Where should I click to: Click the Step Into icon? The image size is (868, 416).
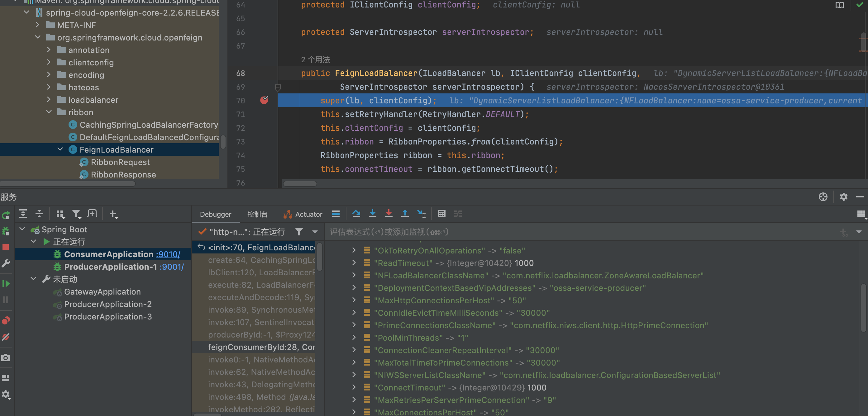(372, 214)
